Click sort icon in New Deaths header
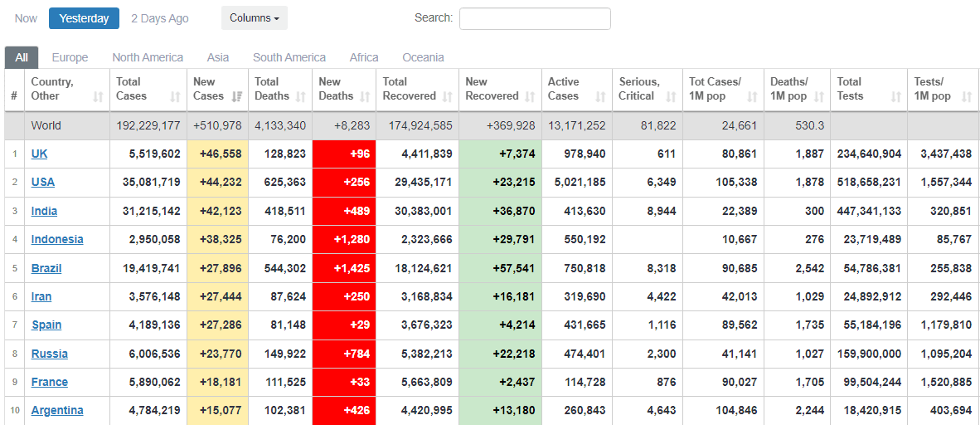The height and width of the screenshot is (425, 980). click(366, 96)
